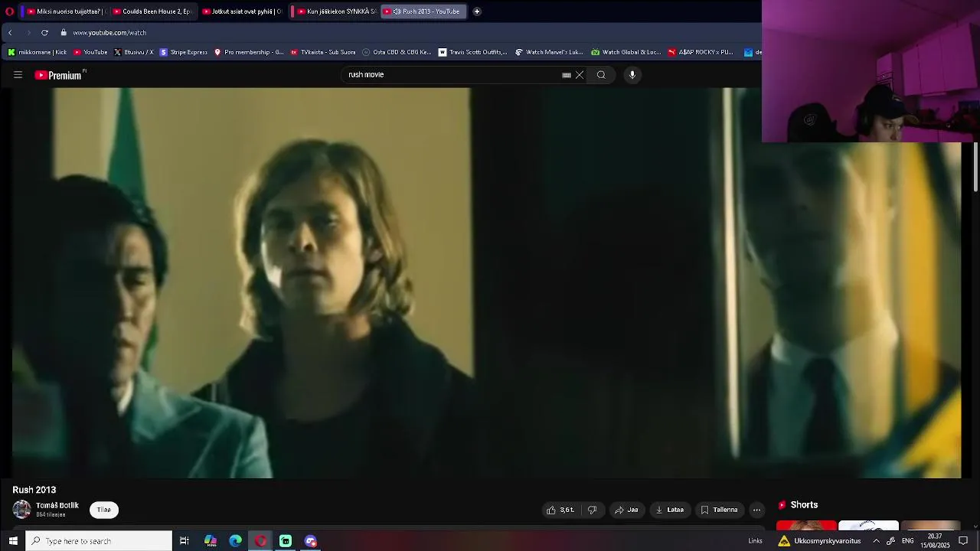980x551 pixels.
Task: Open 'A$AP ROCKY x PU...' bookmark
Action: pyautogui.click(x=701, y=52)
